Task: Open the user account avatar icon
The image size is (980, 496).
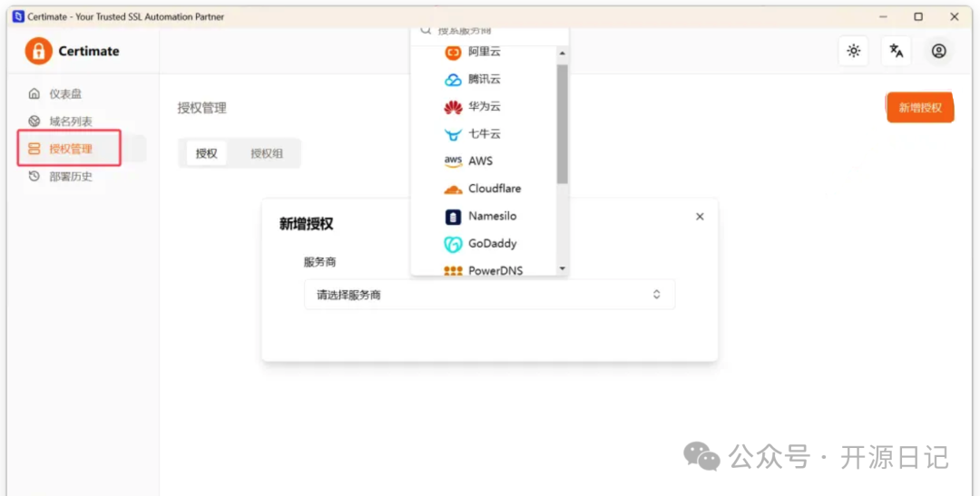Action: [938, 51]
